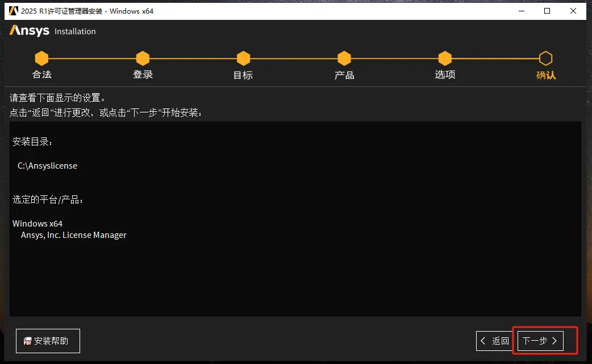The image size is (592, 364).
Task: Click the 确认 step label
Action: [546, 75]
